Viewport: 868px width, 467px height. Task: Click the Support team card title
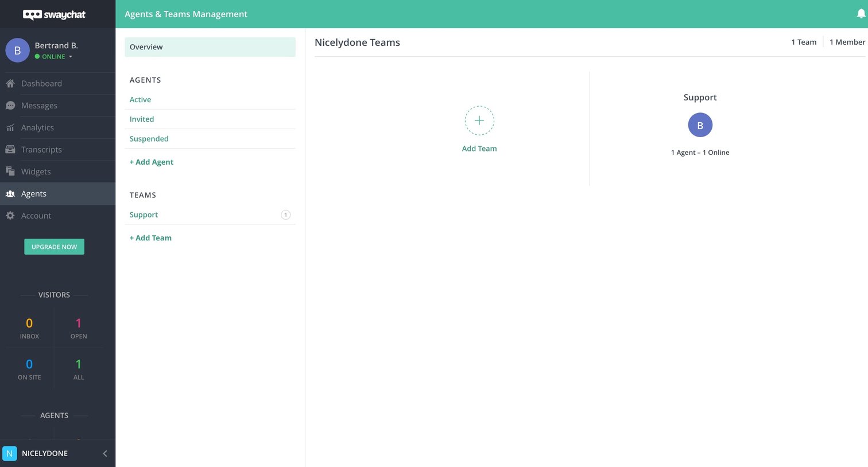tap(700, 98)
